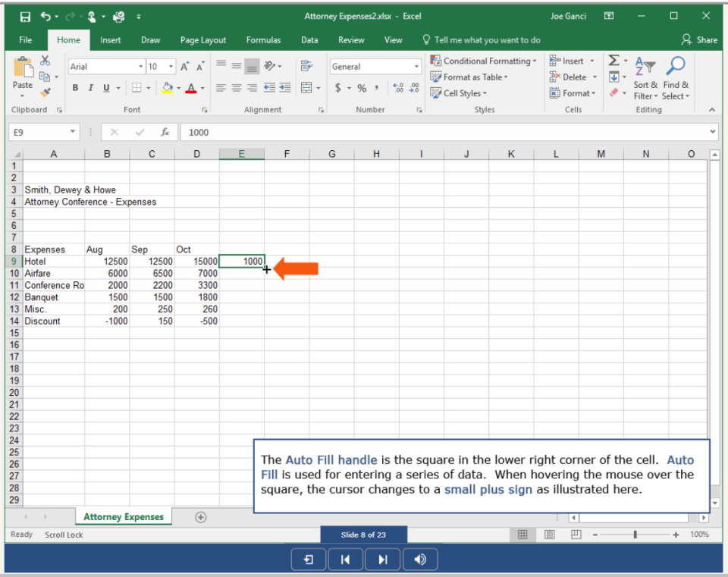Click Tell me what you want to do
728x577 pixels.
click(x=482, y=40)
